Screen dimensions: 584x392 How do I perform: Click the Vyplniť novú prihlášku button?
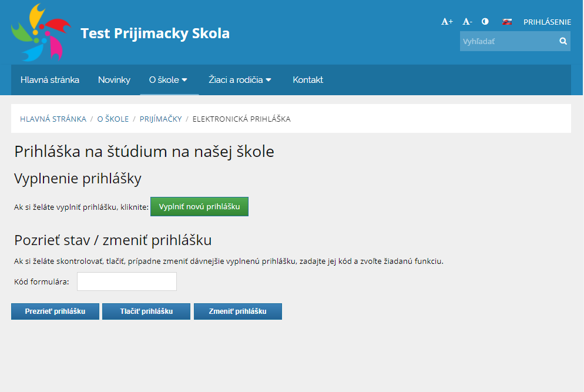(199, 206)
